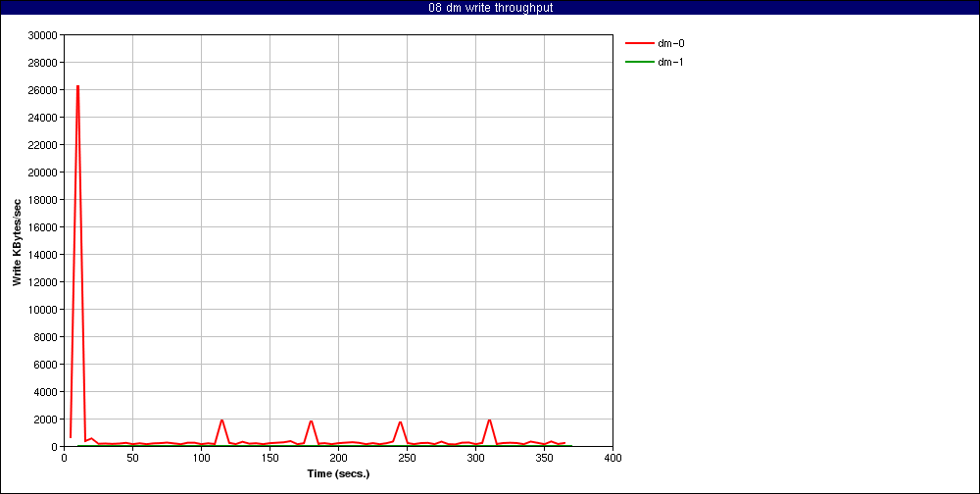
Task: Click the 300 x-axis tick label
Action: tap(475, 458)
